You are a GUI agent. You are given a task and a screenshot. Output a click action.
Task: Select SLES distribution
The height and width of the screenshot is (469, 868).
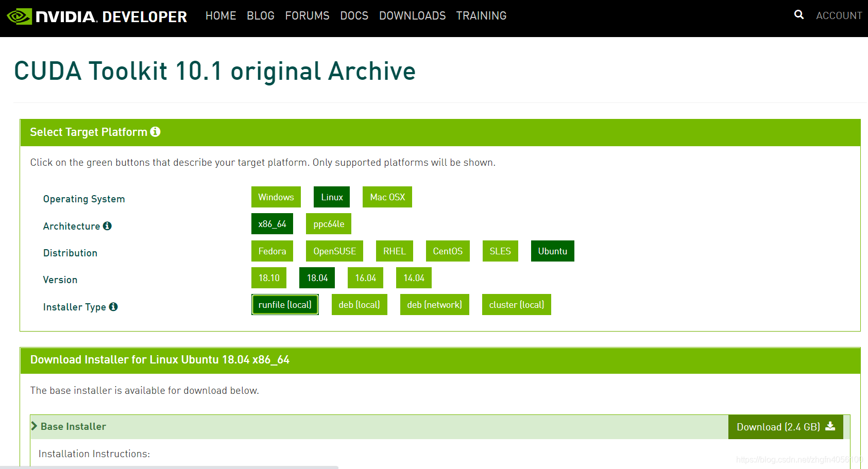[x=500, y=251]
